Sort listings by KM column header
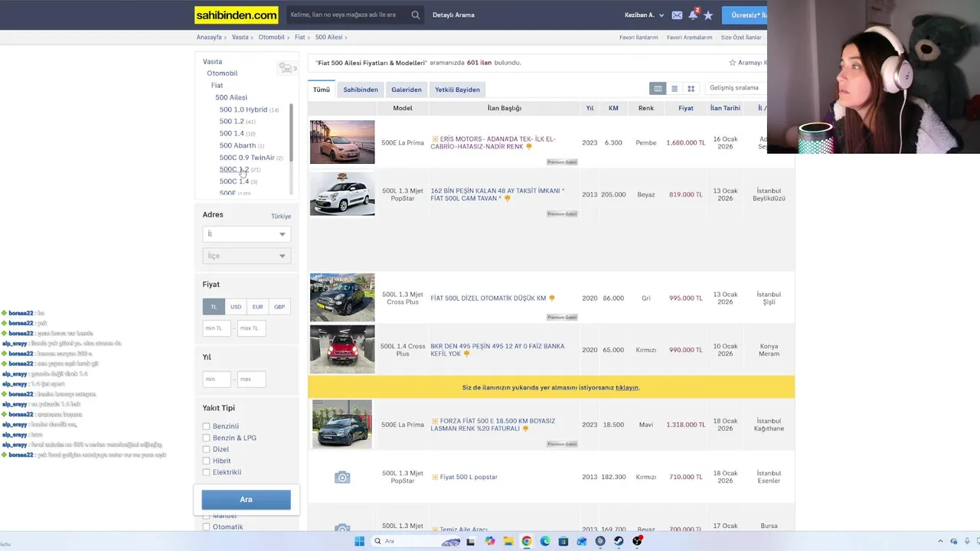The width and height of the screenshot is (980, 551). coord(613,108)
